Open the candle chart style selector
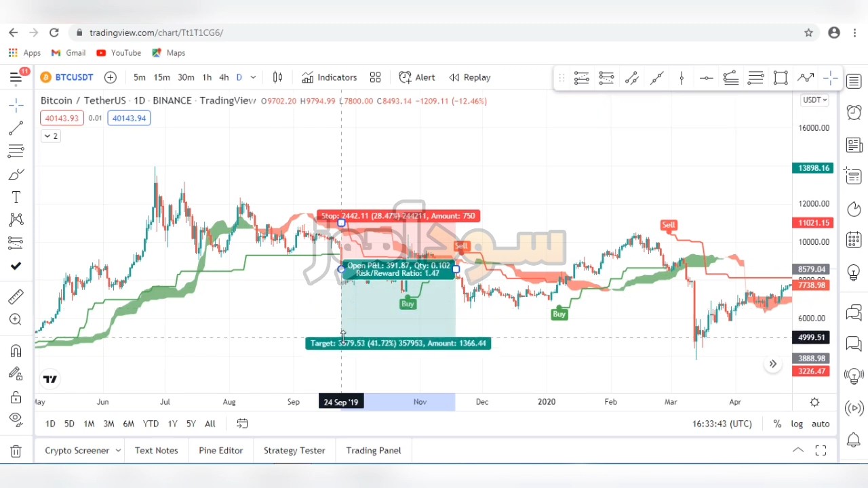 tap(277, 77)
